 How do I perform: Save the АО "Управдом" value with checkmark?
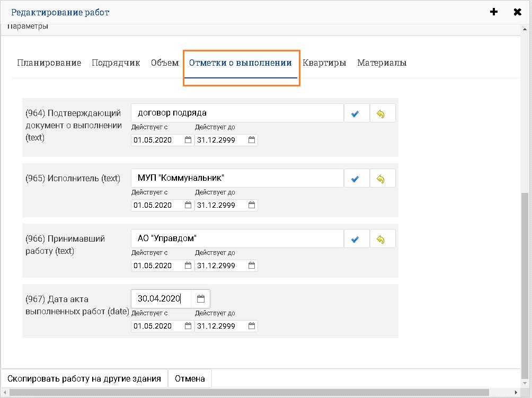pyautogui.click(x=356, y=239)
